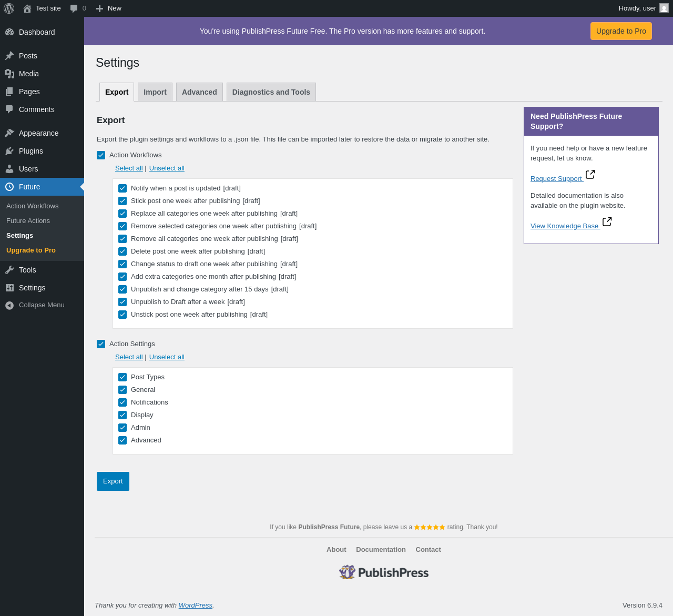Uncheck 'Delete post one week after publishing'

tap(123, 251)
